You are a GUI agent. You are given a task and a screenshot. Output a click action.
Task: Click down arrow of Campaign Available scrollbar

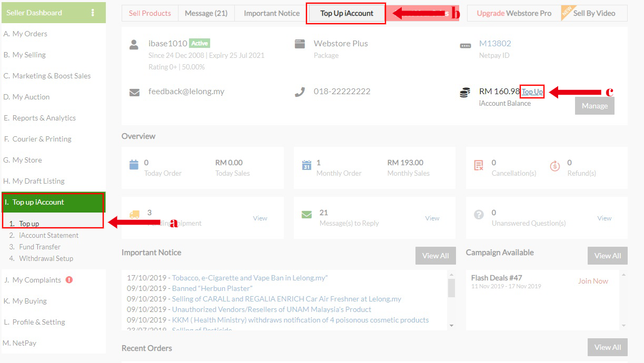click(624, 326)
